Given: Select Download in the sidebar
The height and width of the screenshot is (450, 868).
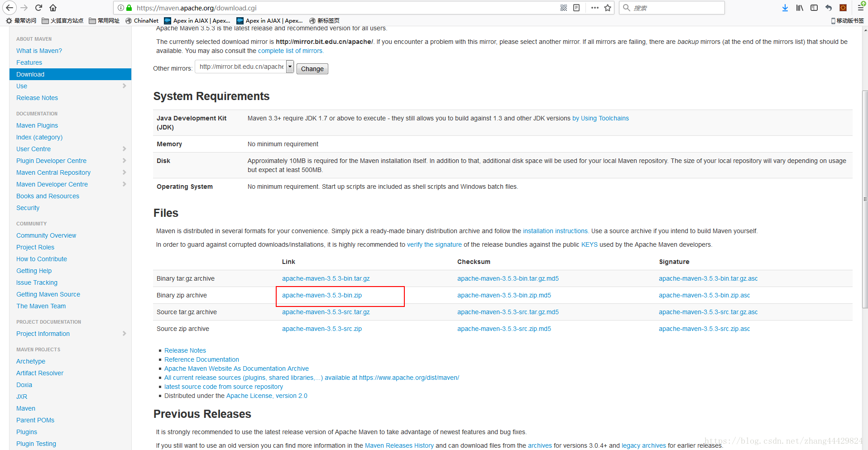Looking at the screenshot, I should click(70, 74).
